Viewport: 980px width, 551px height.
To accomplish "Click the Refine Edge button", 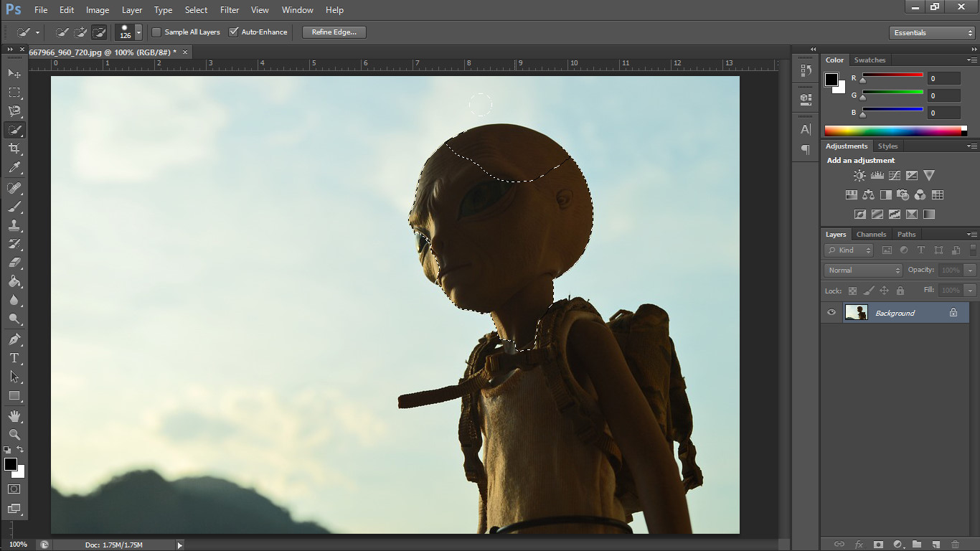I will click(x=333, y=32).
